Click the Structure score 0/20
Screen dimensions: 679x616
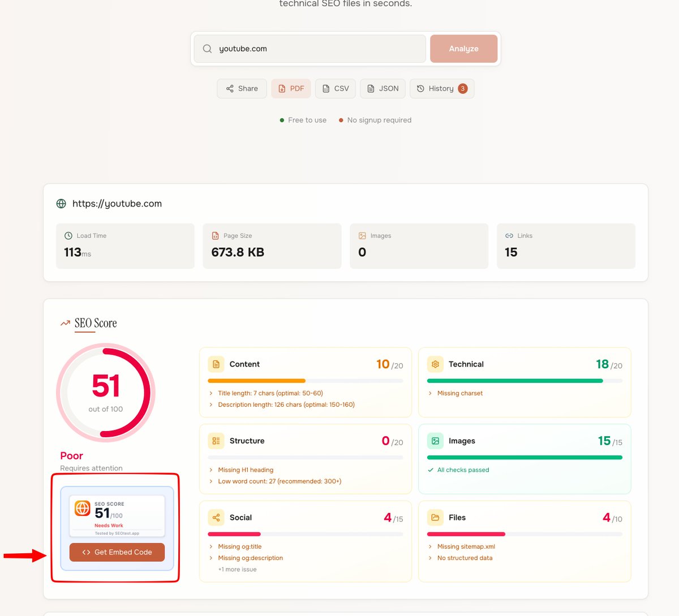392,441
